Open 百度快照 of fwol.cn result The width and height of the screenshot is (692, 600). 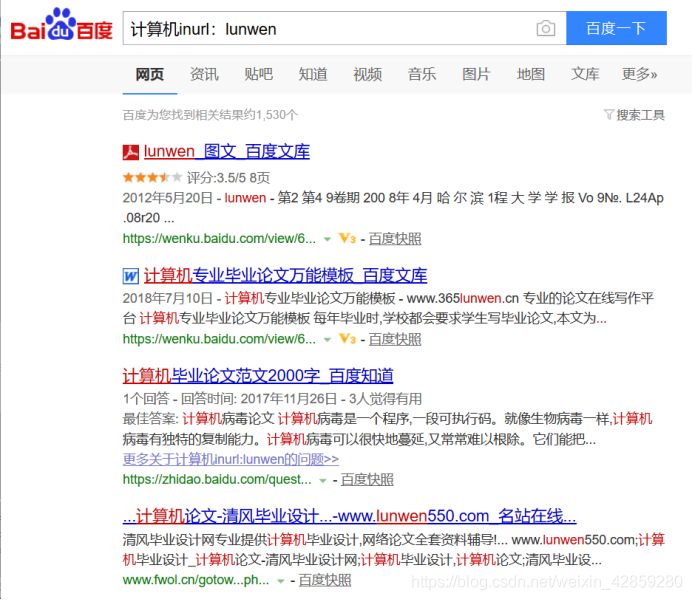325,580
